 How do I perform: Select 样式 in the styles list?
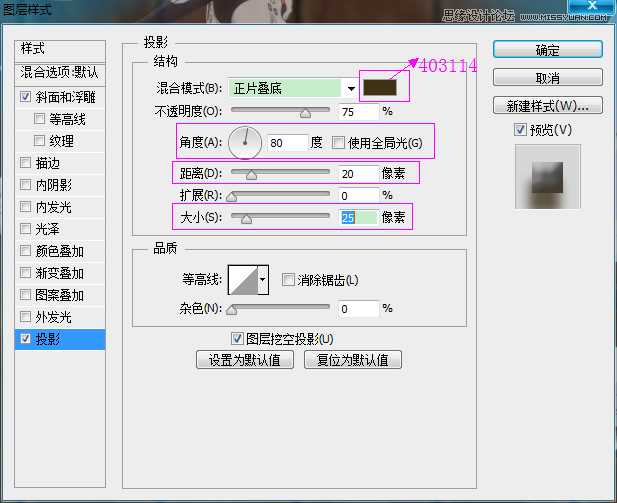(x=60, y=50)
